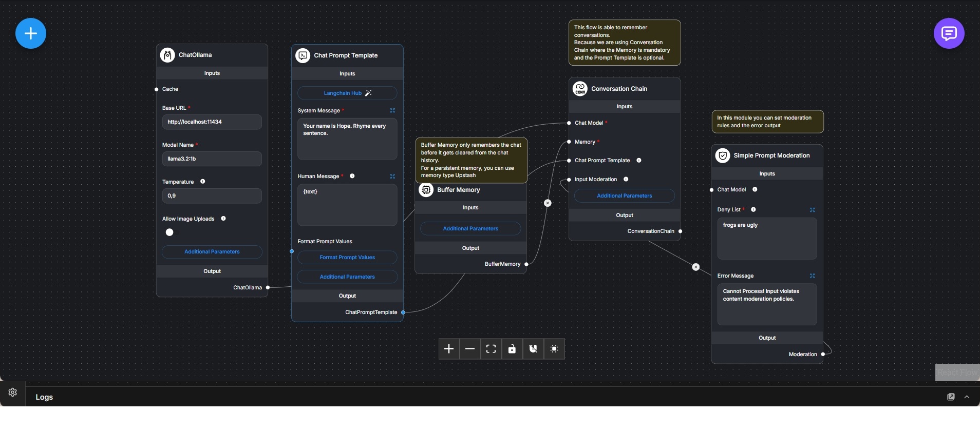Screen dimensions: 980x432
Task: Open the Logs tab
Action: [44, 397]
